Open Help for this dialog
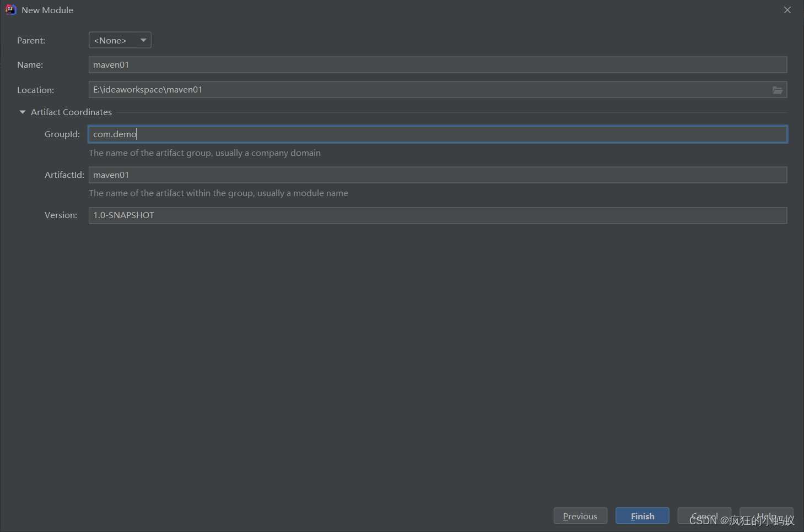This screenshot has height=532, width=804. coord(766,516)
